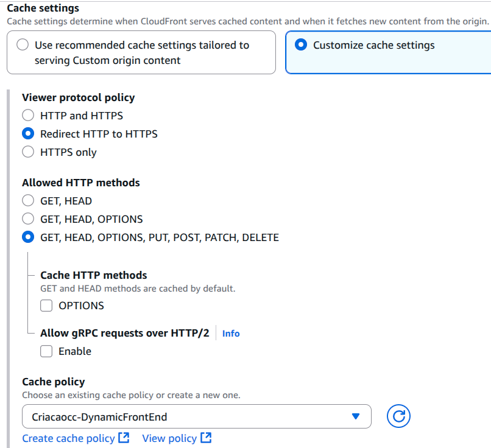
Task: Click the refresh cache policies icon
Action: pos(398,416)
